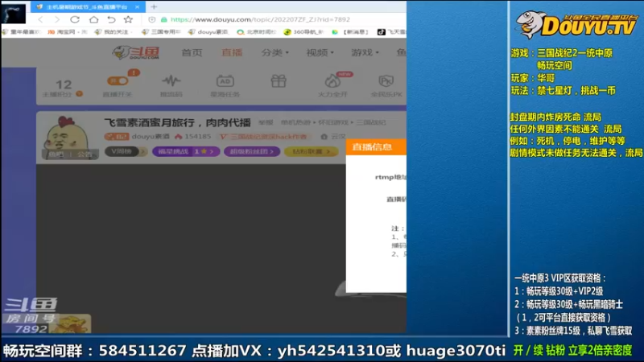Open the 首页 navigation item
Screen dimensions: 644x362
192,52
